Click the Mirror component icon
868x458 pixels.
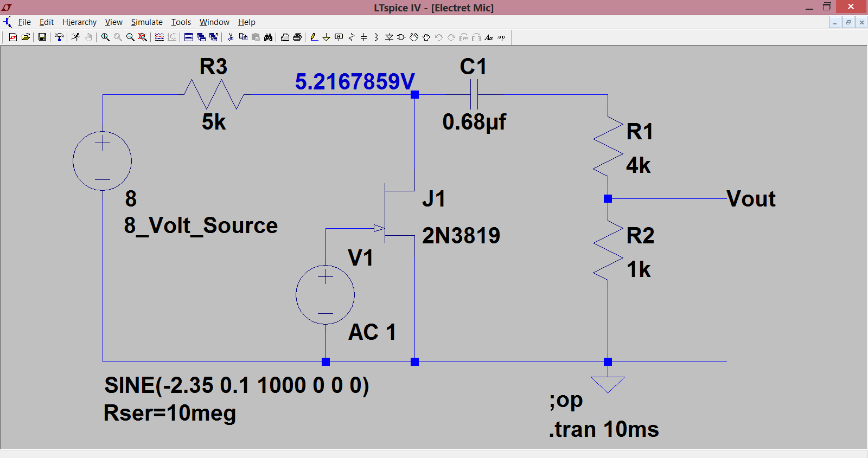coord(476,37)
